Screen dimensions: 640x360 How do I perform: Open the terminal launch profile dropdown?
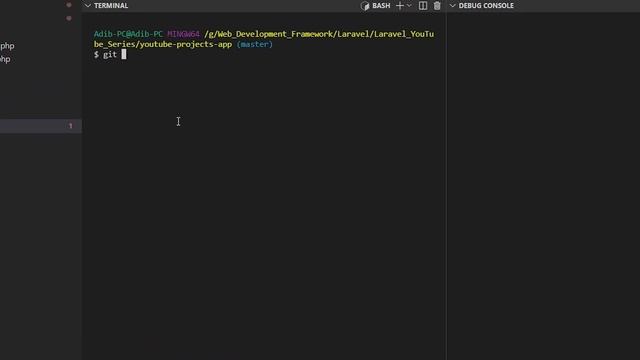[x=409, y=6]
